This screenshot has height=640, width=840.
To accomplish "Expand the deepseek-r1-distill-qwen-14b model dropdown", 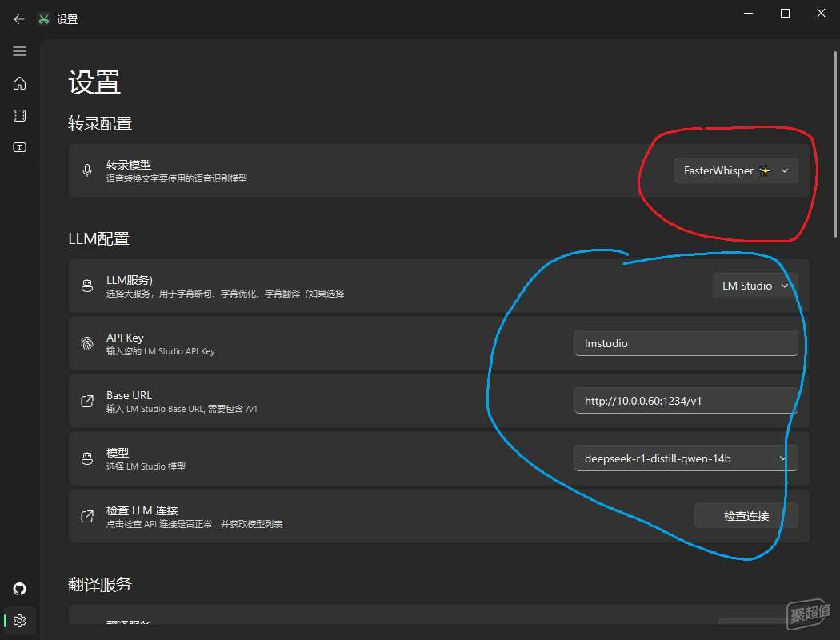I will (686, 458).
